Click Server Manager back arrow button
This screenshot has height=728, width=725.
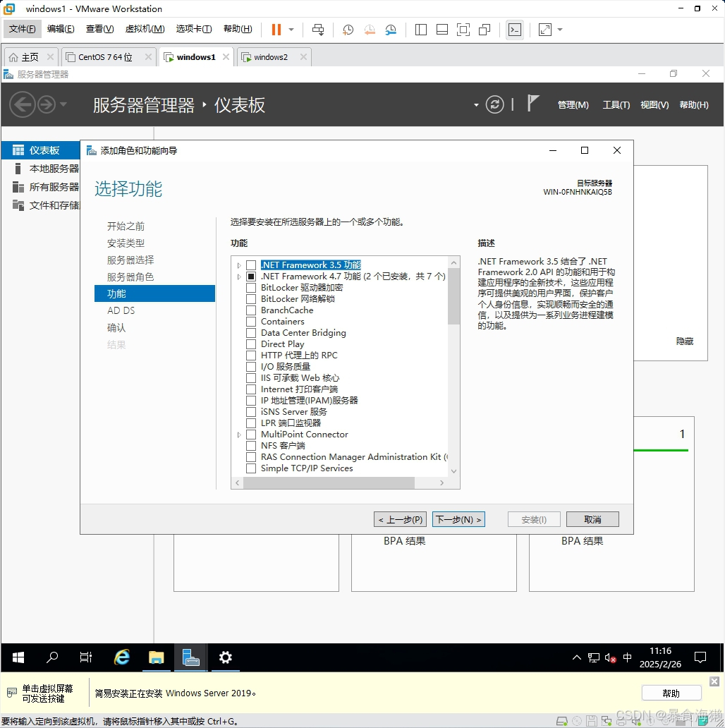23,104
